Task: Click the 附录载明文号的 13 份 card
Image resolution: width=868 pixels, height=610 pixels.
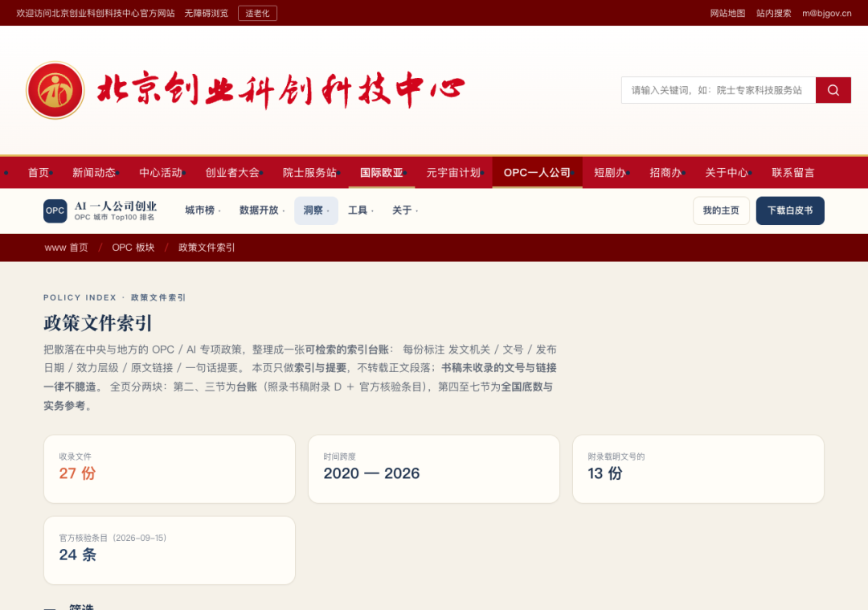Action: 698,469
